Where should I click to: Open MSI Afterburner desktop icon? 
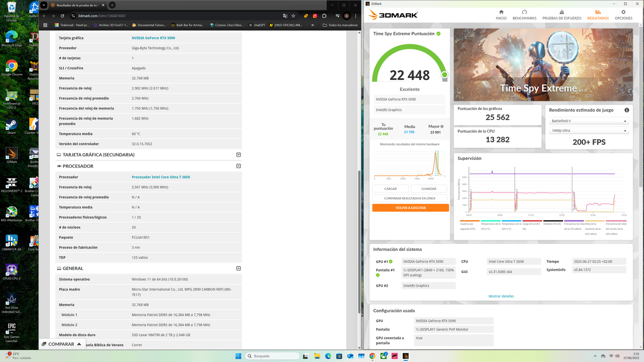coord(12,213)
